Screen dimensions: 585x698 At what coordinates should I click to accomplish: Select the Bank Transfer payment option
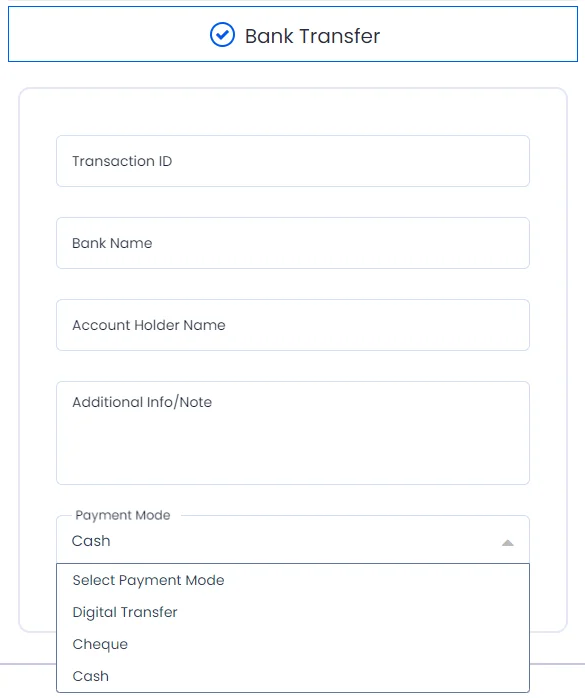pyautogui.click(x=293, y=34)
